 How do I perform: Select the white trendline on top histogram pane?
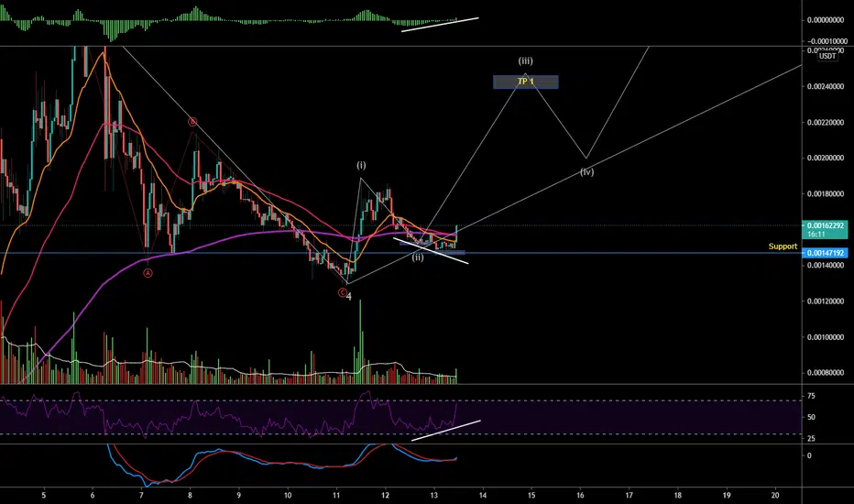pos(440,25)
